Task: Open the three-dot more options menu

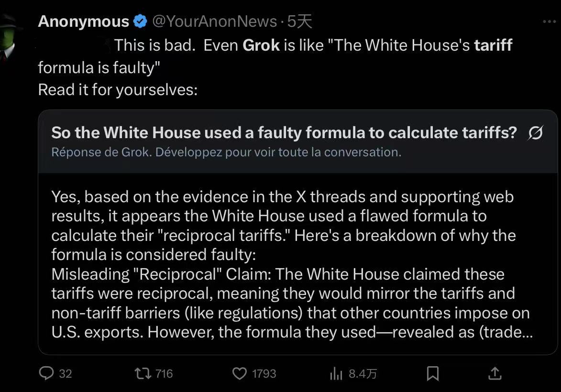Action: pos(550,22)
